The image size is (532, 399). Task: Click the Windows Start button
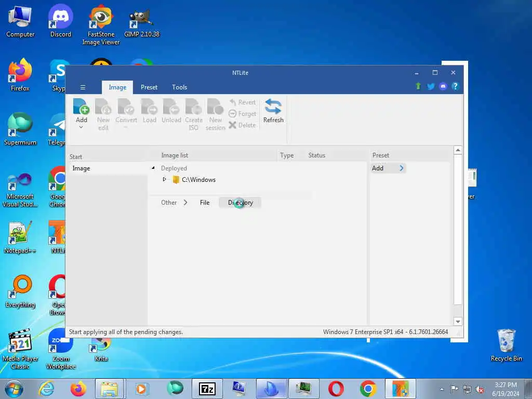[14, 389]
